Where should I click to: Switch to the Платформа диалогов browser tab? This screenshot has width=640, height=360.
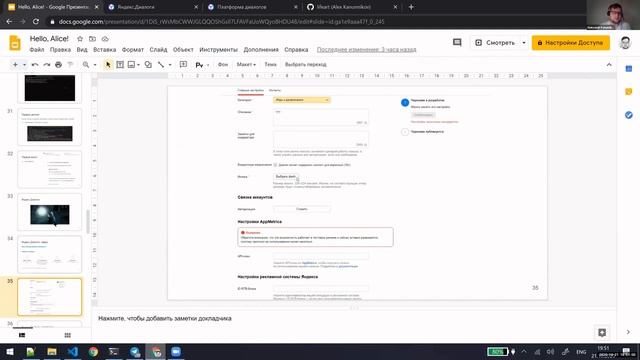click(253, 7)
